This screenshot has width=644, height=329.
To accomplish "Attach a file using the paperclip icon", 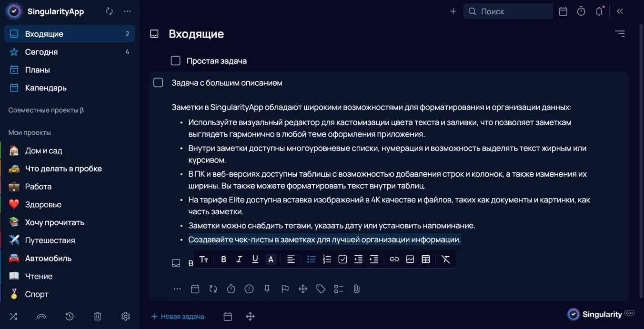I will coord(356,289).
